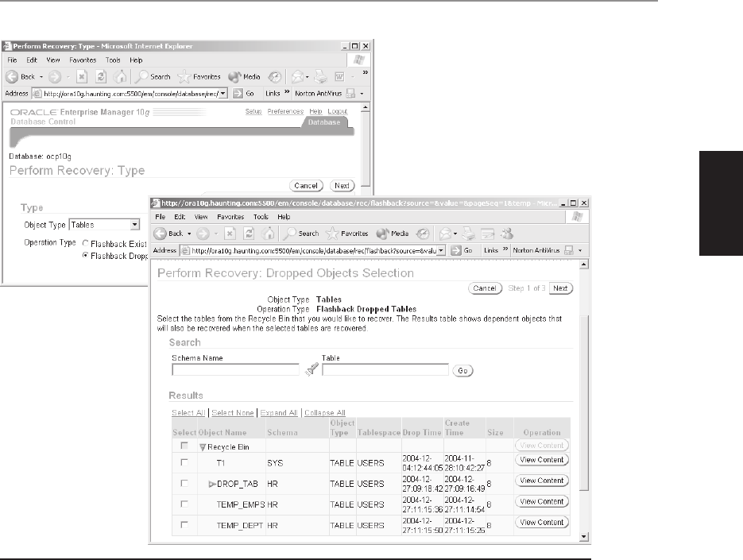Viewport: 743px width, 560px height.
Task: Click Search magnifier in front window toolbar
Action: point(288,233)
